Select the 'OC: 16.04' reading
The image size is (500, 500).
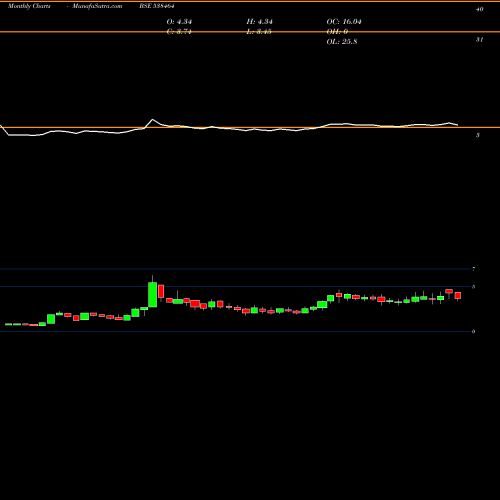[x=344, y=22]
